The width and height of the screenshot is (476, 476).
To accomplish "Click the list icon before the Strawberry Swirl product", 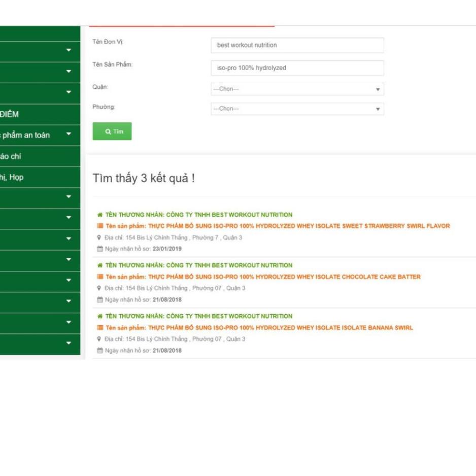I will 100,226.
